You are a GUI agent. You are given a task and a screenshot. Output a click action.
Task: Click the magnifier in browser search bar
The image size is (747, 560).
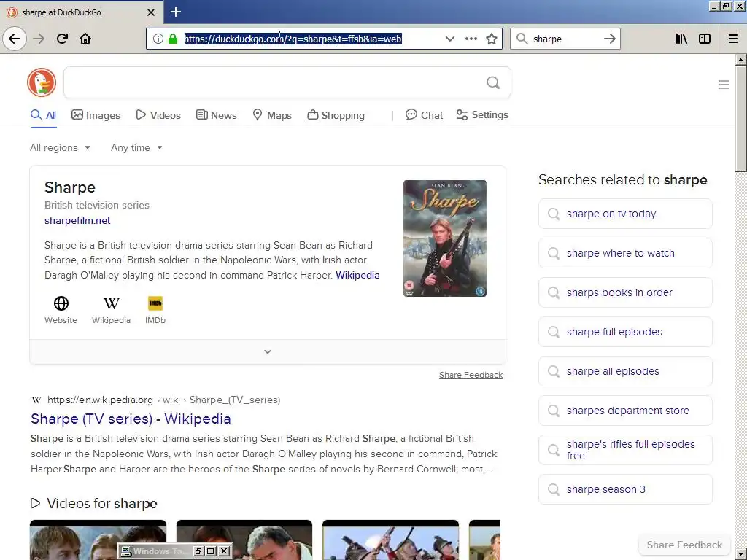tap(522, 39)
